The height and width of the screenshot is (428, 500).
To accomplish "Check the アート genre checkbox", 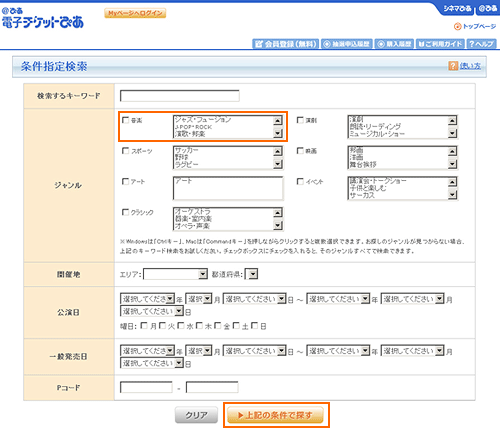I will click(126, 181).
